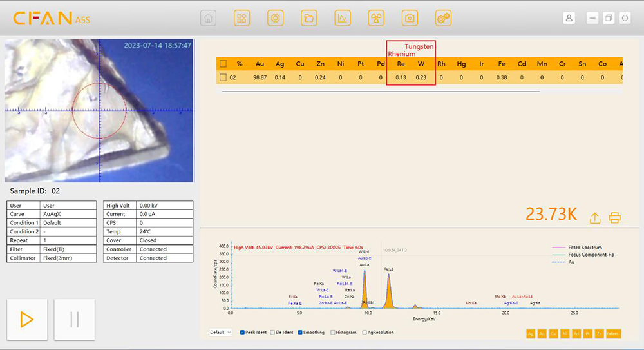Viewport: 644px width, 350px height.
Task: Pause measurement with the pause button
Action: 74,320
